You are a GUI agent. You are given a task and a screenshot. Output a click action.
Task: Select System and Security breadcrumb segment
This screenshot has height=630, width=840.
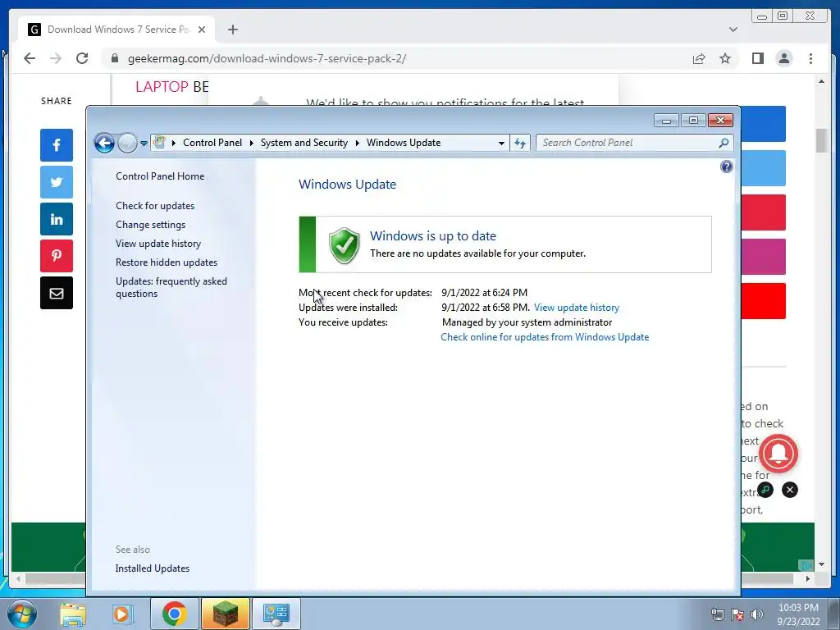[304, 143]
